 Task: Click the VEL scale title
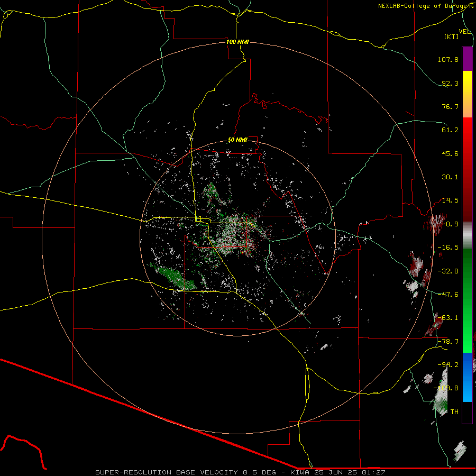(x=465, y=32)
